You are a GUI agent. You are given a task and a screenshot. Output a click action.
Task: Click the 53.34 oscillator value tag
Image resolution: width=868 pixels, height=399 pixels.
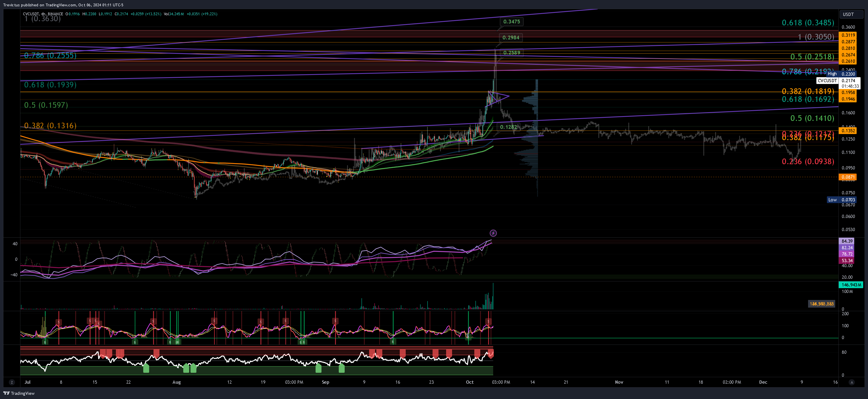coord(846,260)
